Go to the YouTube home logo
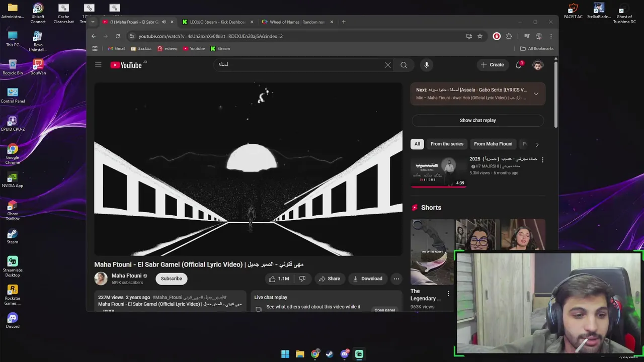644x362 pixels. pos(126,65)
